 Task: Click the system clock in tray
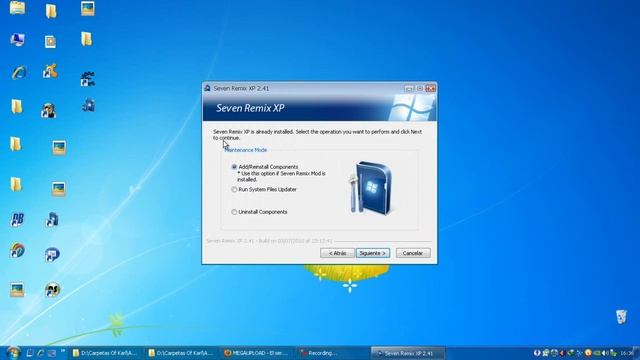click(627, 353)
